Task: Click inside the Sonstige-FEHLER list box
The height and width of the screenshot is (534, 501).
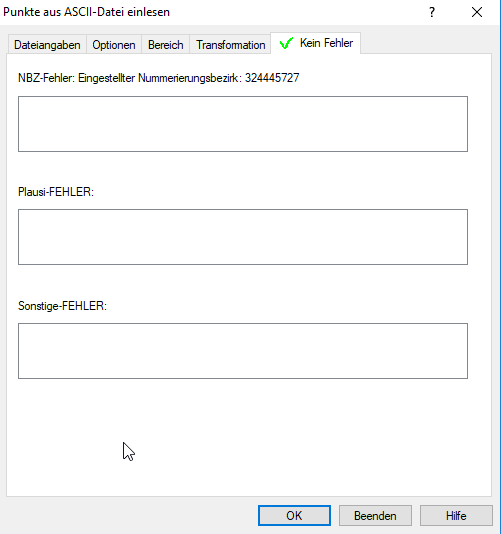Action: tap(243, 351)
